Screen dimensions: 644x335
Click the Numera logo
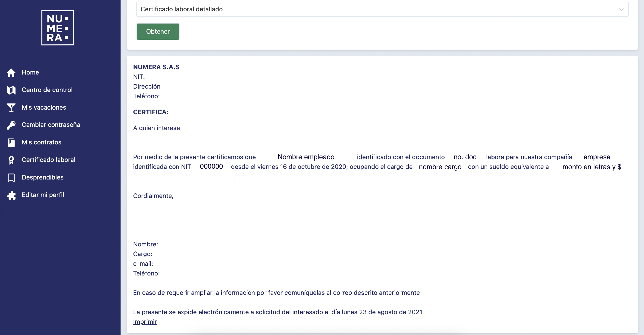tap(57, 28)
